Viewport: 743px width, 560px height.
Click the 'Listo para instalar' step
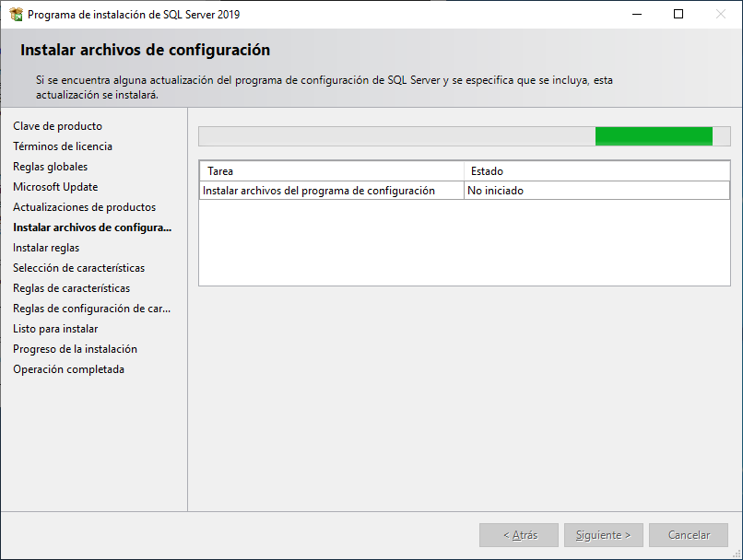pos(54,328)
